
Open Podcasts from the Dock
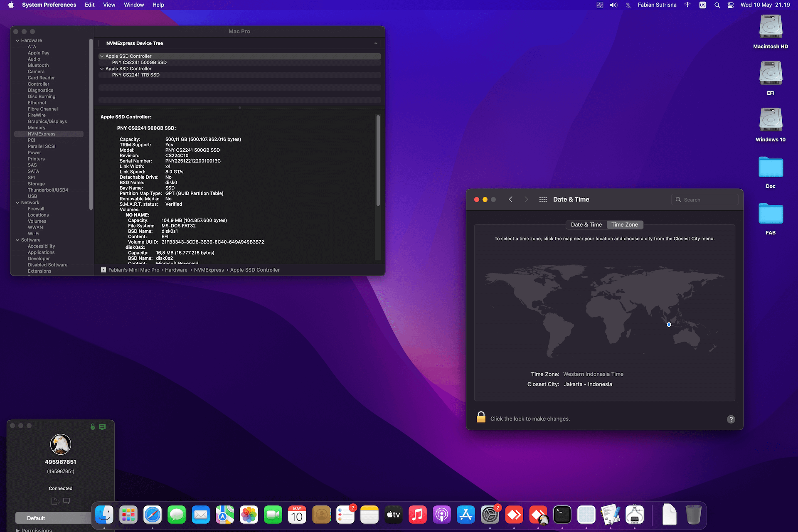tap(442, 515)
